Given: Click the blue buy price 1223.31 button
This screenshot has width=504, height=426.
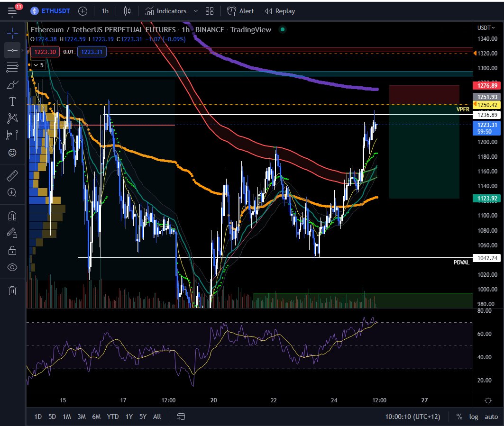Looking at the screenshot, I should pos(92,52).
